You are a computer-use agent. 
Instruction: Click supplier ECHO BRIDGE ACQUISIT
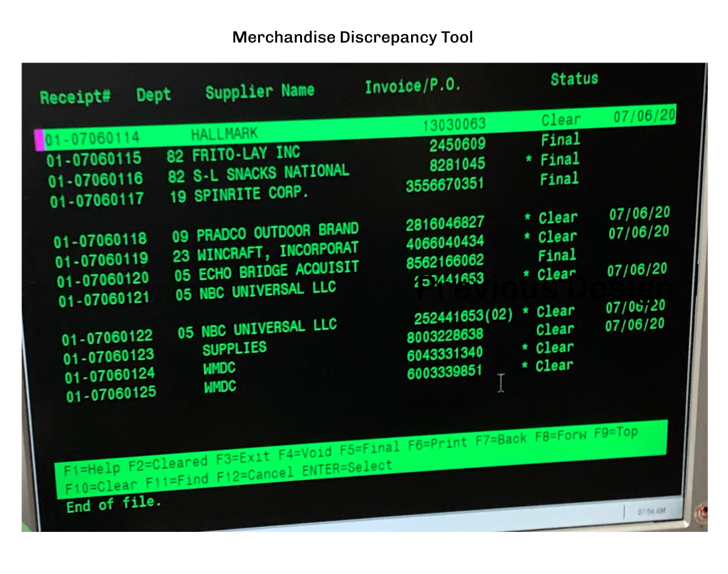click(x=279, y=271)
